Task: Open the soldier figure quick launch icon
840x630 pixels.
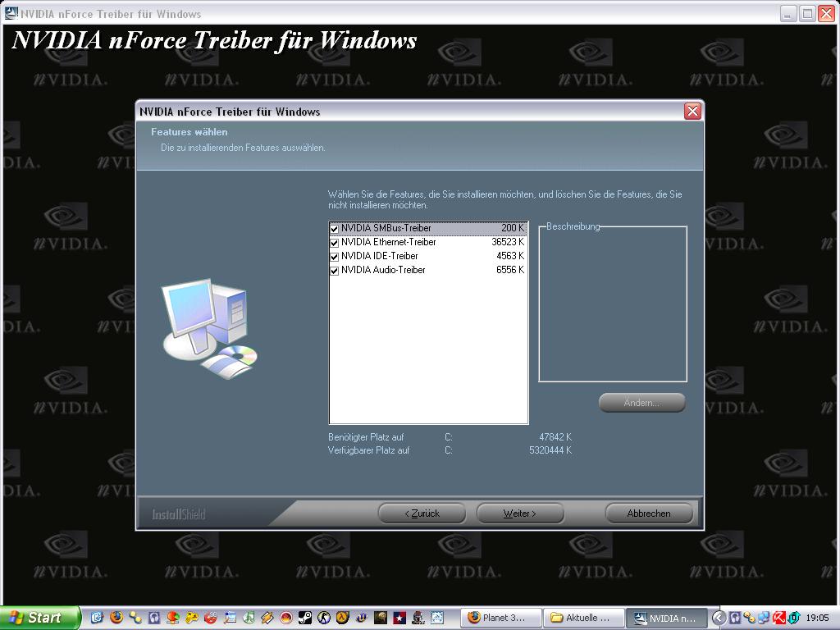Action: (x=418, y=618)
